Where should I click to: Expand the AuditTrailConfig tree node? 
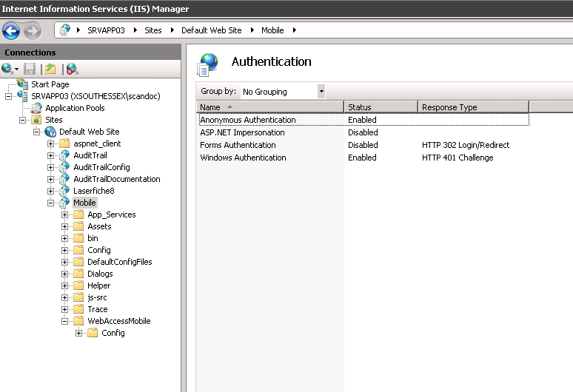(51, 167)
